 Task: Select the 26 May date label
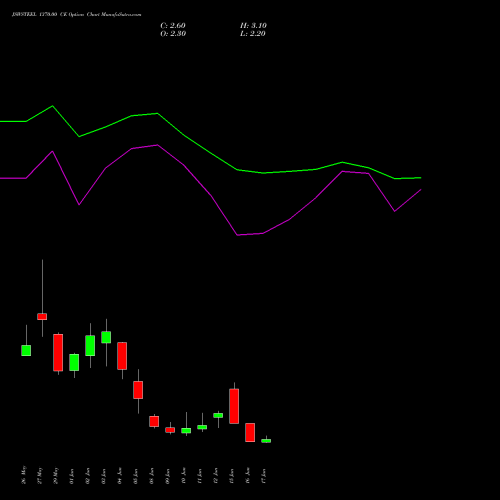[24, 475]
